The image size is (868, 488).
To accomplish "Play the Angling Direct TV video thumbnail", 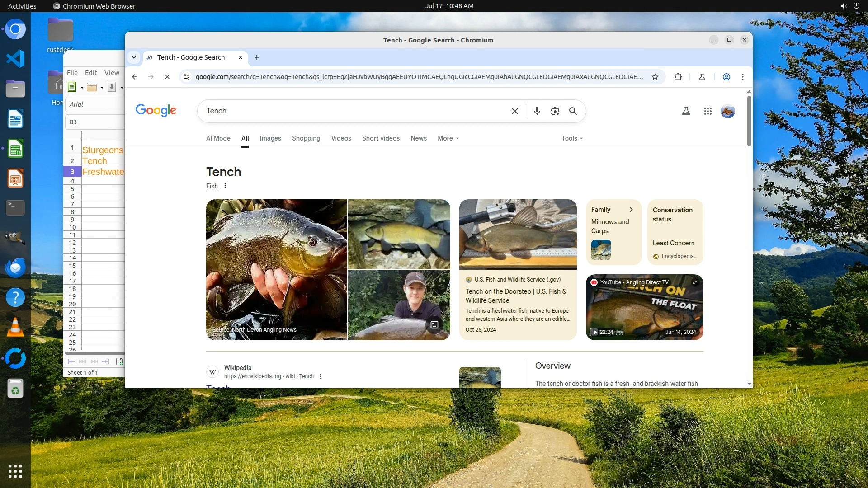I will point(644,307).
